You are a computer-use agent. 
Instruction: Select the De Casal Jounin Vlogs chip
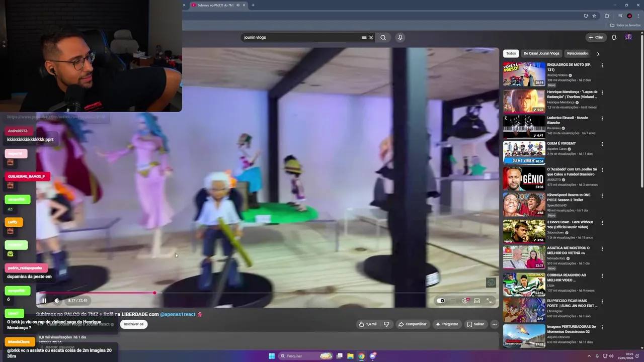click(541, 53)
